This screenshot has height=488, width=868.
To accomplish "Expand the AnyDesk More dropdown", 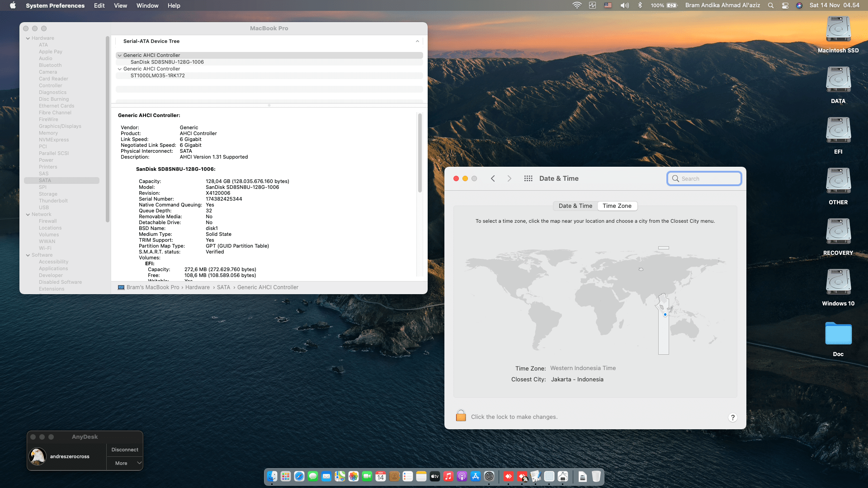I will 139,463.
